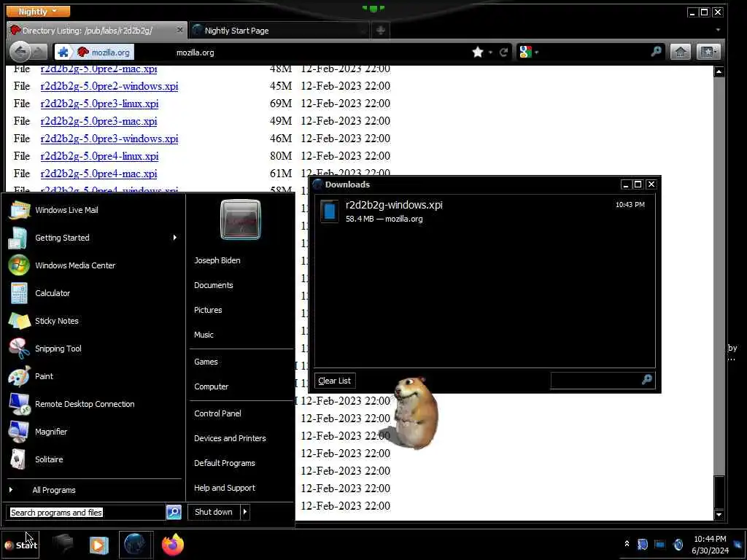Select r2d2b2g-windows.xpi in Downloads window

484,211
